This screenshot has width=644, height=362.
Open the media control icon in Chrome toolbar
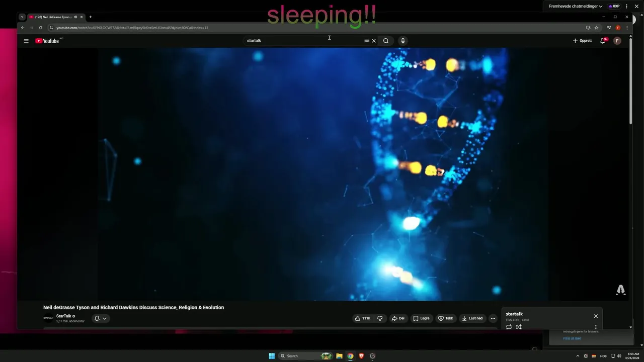pos(609,28)
